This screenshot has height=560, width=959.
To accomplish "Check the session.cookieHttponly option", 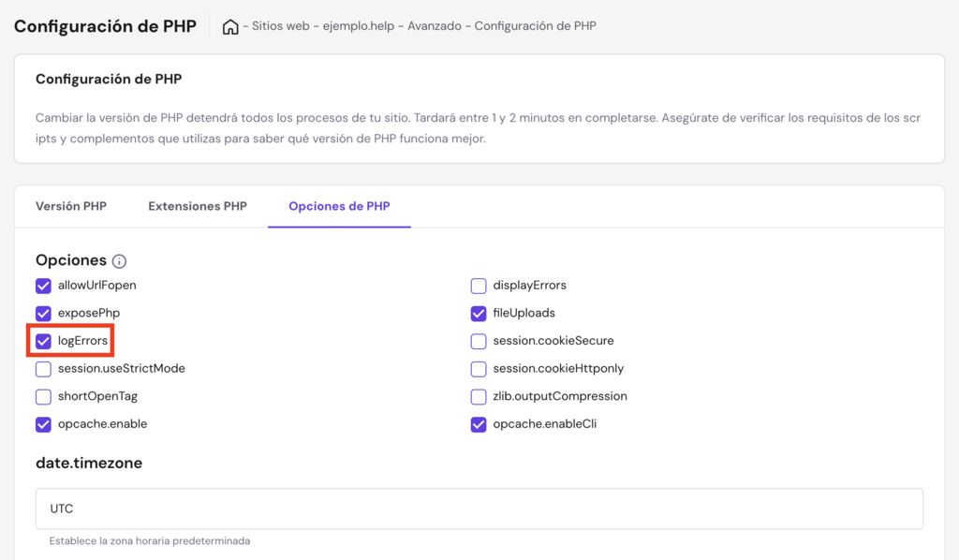I will 479,369.
